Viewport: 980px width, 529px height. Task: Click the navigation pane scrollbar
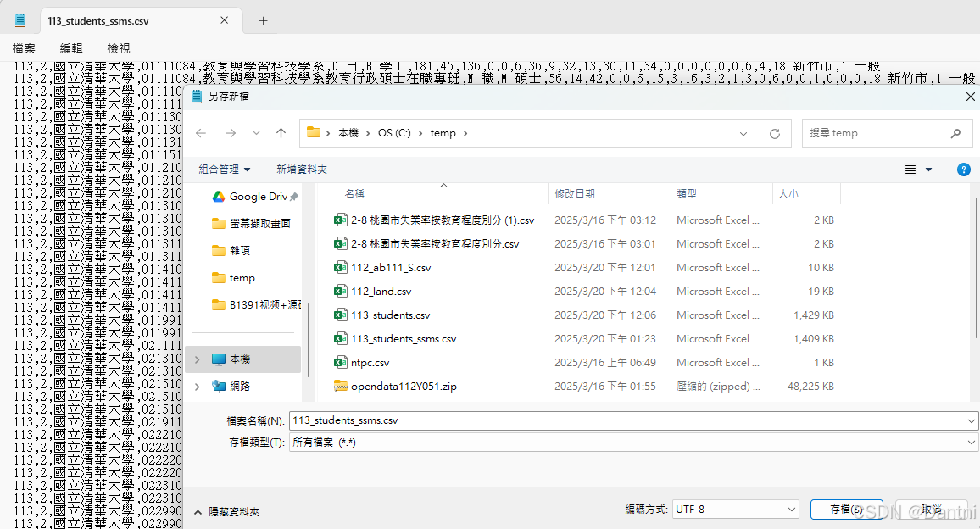309,340
